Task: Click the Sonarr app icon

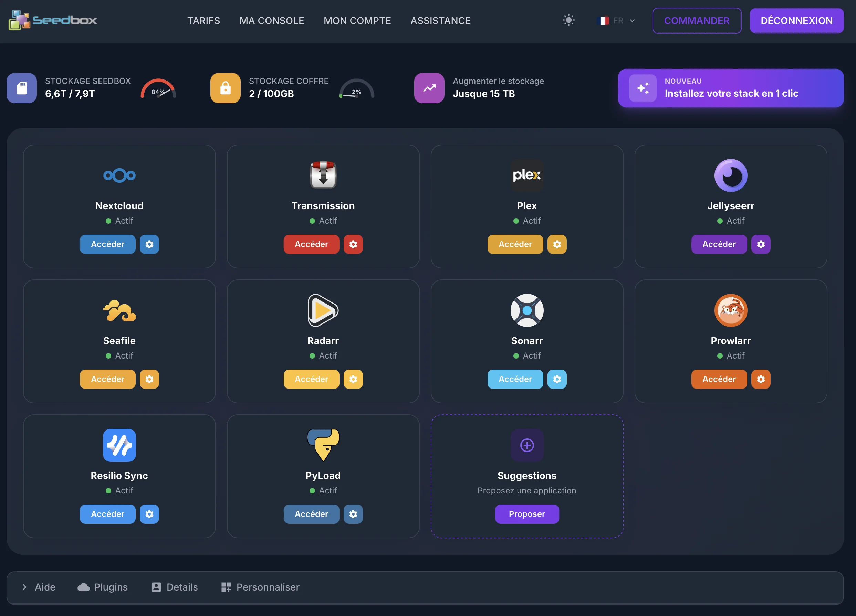Action: (527, 310)
